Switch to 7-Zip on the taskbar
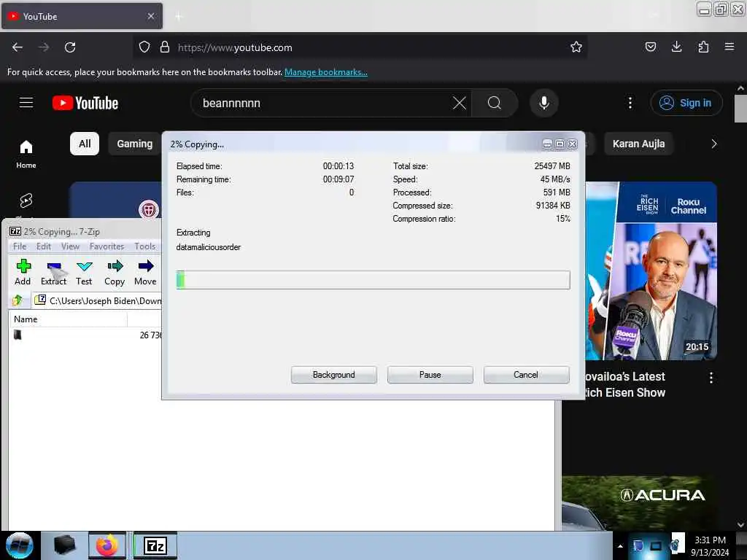This screenshot has width=747, height=560. point(155,545)
